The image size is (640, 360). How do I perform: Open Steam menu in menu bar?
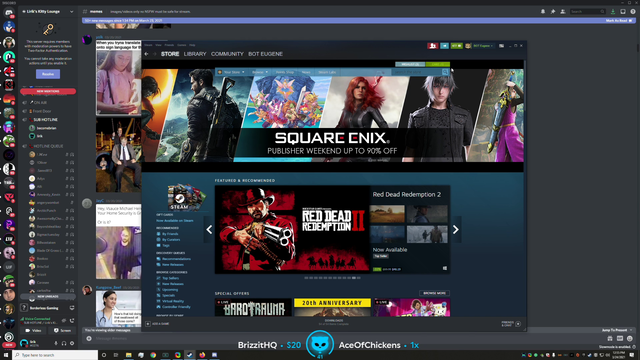point(148,45)
